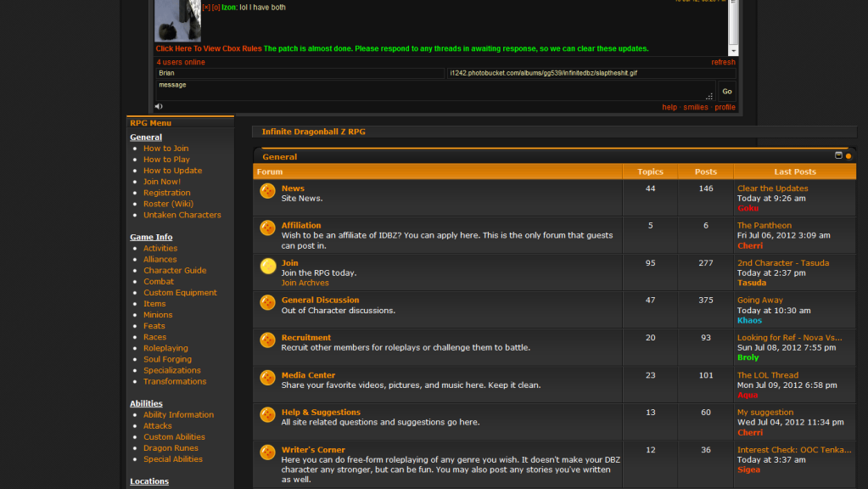Open Custom Abilities in the sidebar
Image resolution: width=868 pixels, height=489 pixels.
coord(174,437)
